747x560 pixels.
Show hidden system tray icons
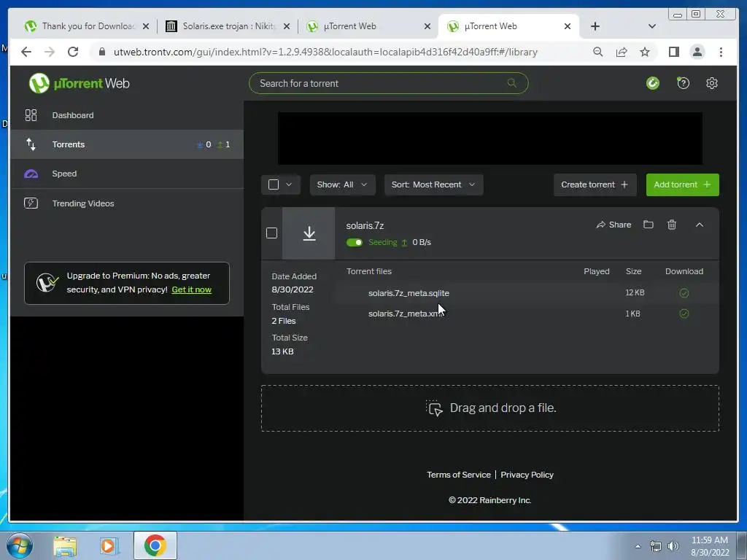638,546
